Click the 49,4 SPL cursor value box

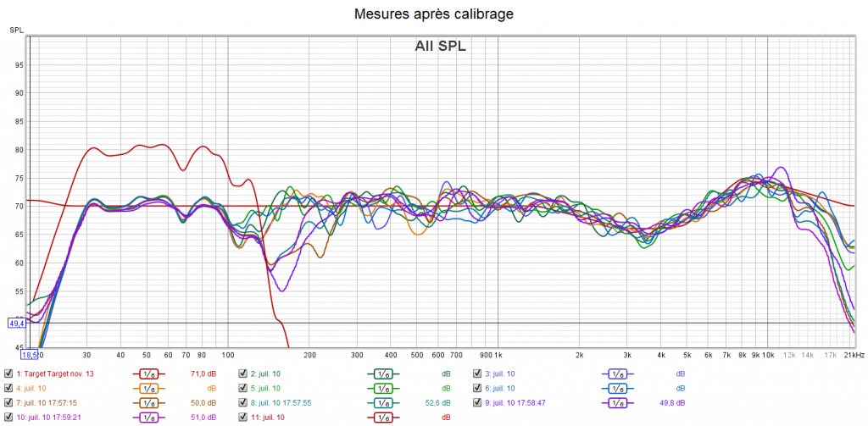(x=17, y=323)
